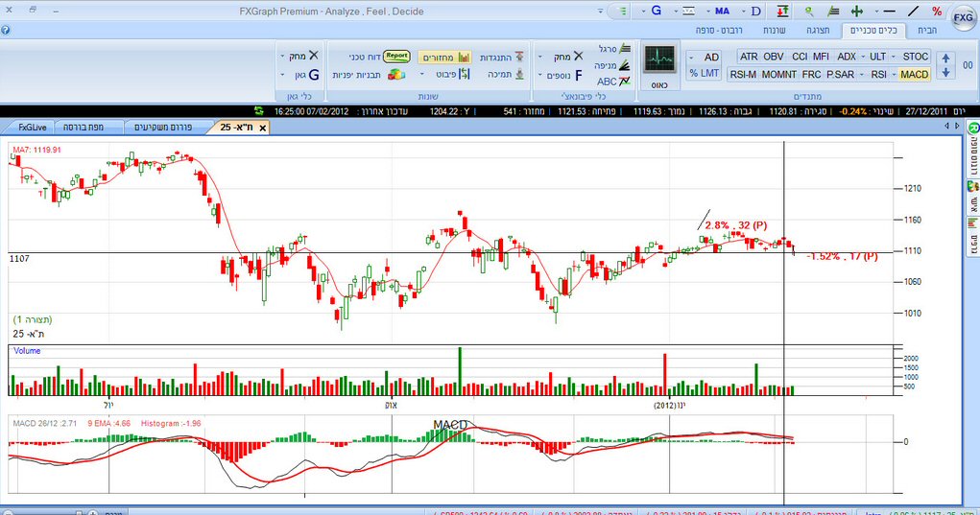Open תבניות יפניות Japanese candlestick patterns
Screen dimensions: 980x515
coord(369,74)
